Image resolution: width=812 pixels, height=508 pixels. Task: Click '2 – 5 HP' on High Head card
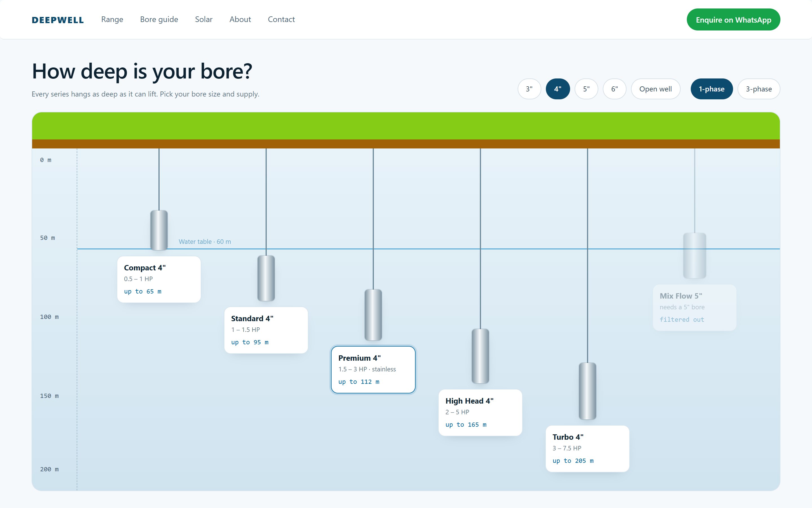pyautogui.click(x=457, y=412)
